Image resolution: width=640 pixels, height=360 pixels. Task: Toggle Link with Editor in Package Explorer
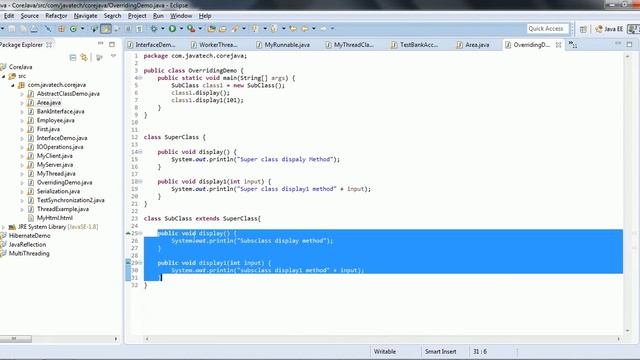[84, 58]
